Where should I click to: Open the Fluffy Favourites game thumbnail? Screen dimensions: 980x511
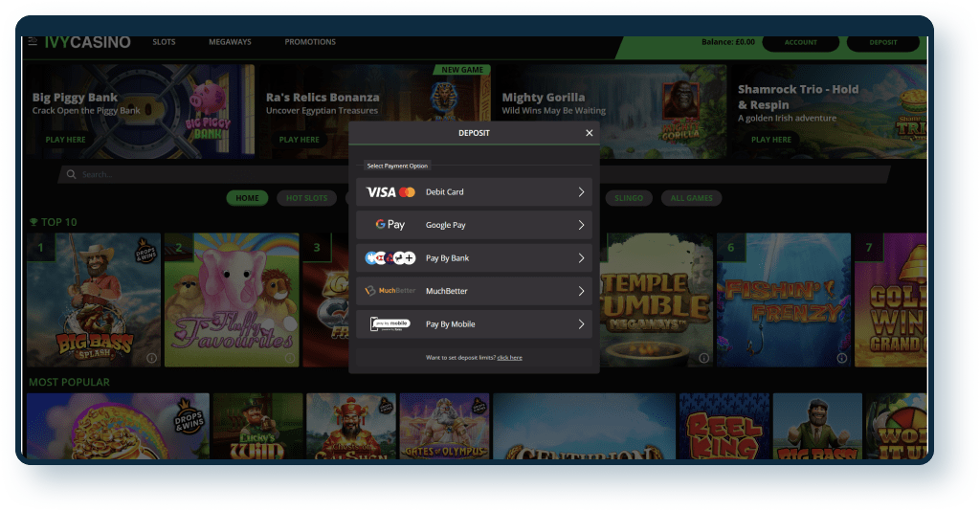232,300
